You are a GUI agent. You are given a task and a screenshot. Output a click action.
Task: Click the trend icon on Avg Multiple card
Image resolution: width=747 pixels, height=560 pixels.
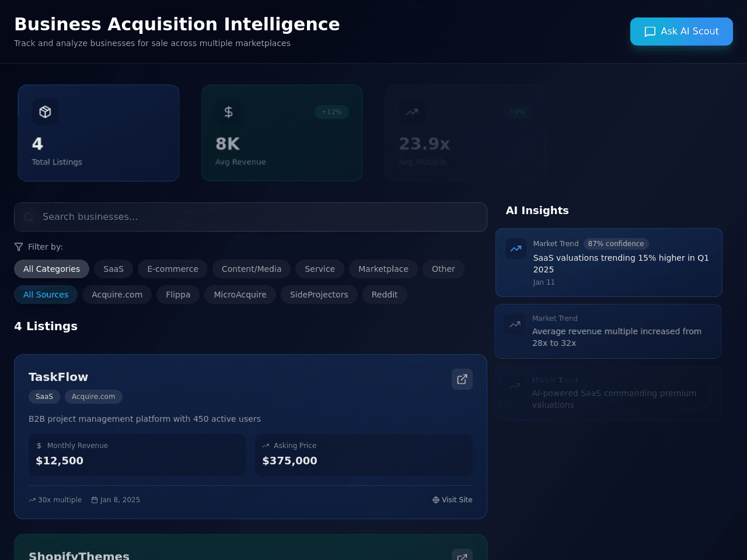pyautogui.click(x=412, y=112)
